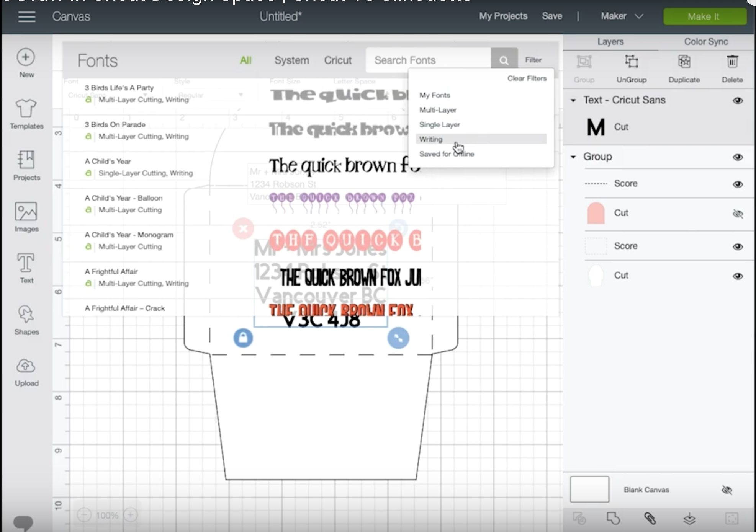This screenshot has width=756, height=532.
Task: Choose My Fonts filter
Action: pos(435,95)
